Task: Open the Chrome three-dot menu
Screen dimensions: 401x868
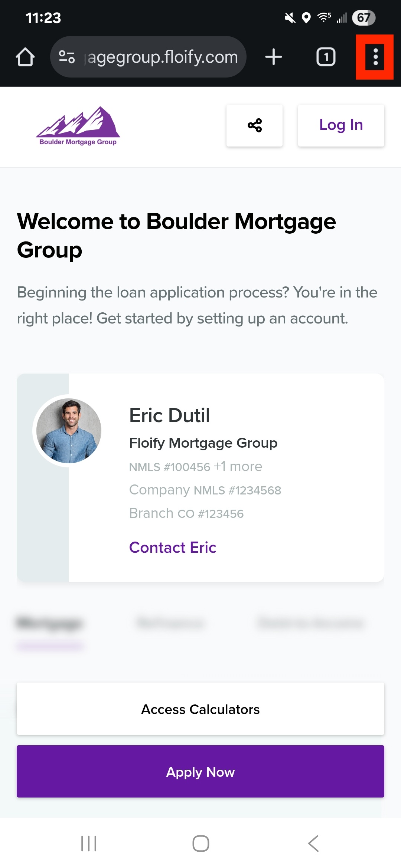Action: pyautogui.click(x=375, y=57)
